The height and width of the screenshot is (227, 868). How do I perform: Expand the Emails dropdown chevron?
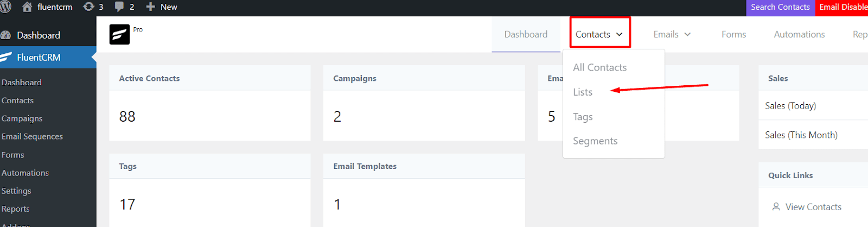click(x=687, y=34)
